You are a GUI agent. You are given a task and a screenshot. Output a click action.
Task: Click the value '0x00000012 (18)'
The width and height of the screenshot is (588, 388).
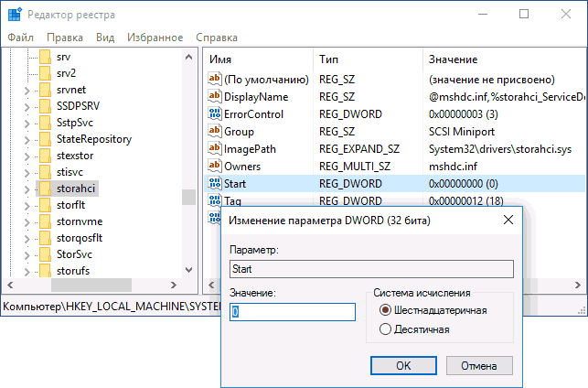click(x=465, y=200)
